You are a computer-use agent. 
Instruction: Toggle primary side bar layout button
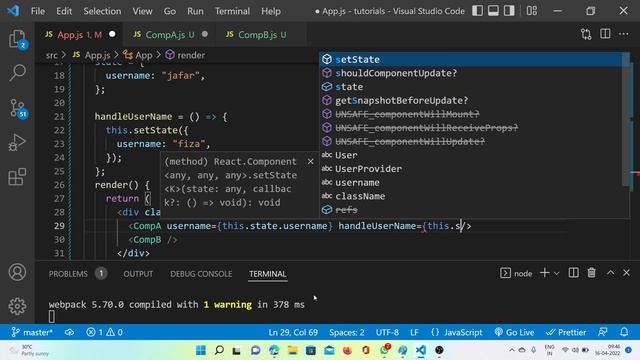point(477,11)
